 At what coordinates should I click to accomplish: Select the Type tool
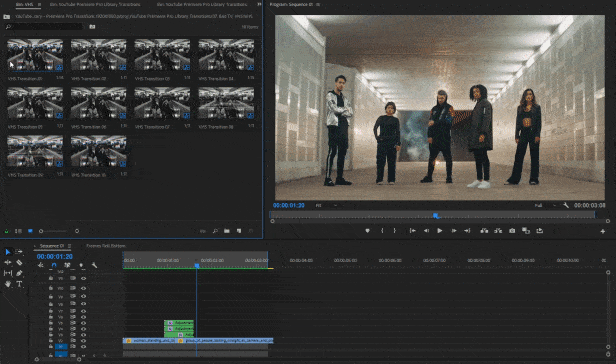[x=19, y=284]
